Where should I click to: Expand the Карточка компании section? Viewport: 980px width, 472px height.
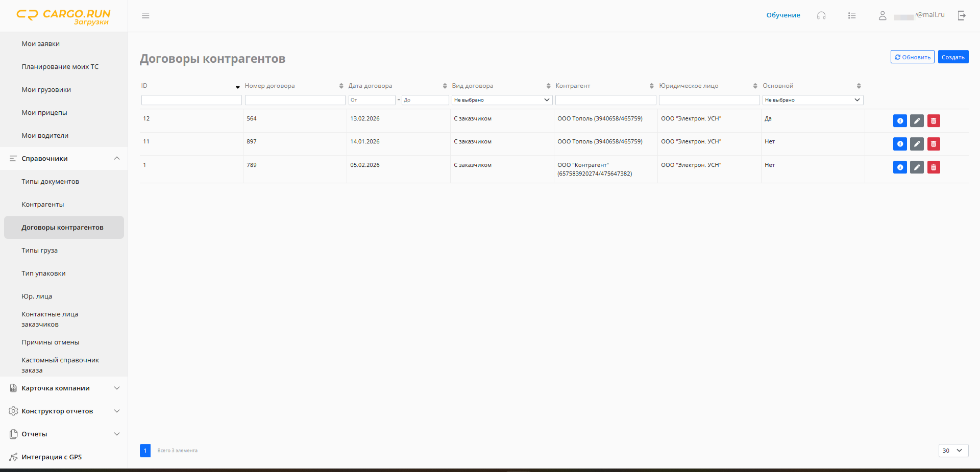pyautogui.click(x=64, y=388)
